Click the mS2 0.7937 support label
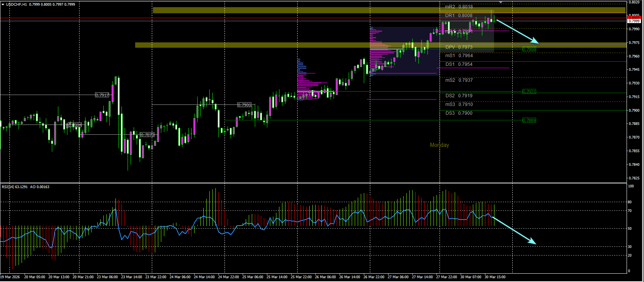This screenshot has height=282, width=644. (459, 80)
